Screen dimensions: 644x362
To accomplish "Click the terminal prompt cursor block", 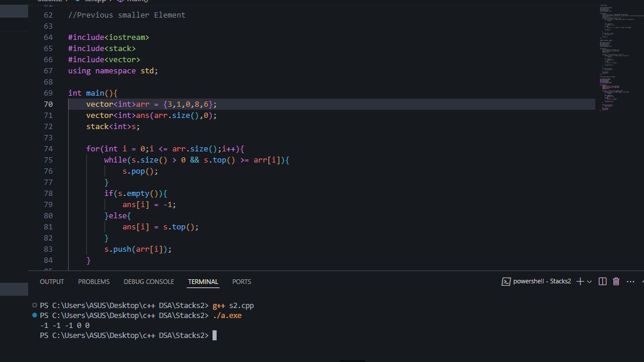I will 214,336.
